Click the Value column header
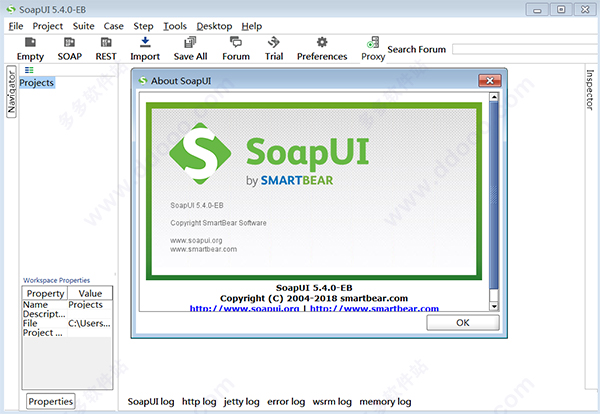Image resolution: width=600 pixels, height=414 pixels. (90, 293)
